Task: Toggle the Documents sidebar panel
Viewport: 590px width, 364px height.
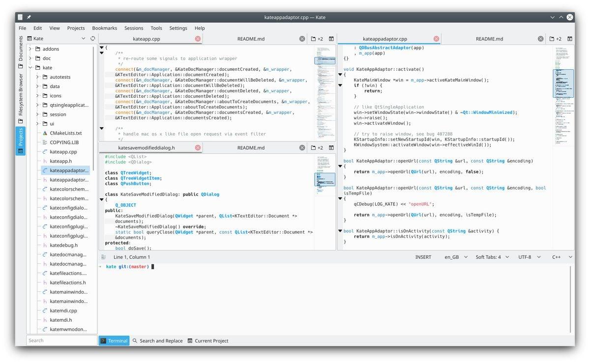Action: [x=20, y=52]
